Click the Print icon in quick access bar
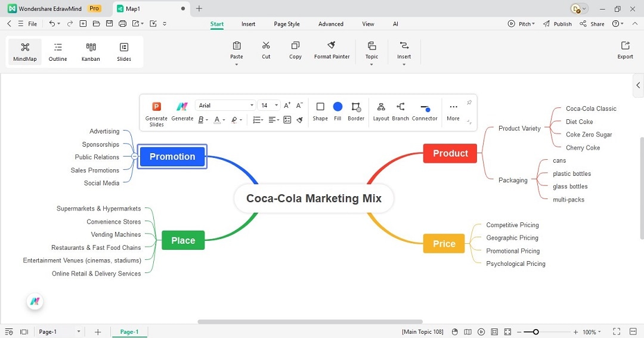Viewport: 644px width, 338px height. [122, 24]
